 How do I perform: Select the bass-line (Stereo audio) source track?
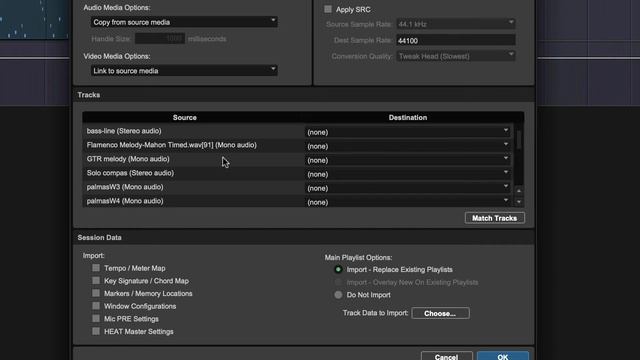point(124,131)
